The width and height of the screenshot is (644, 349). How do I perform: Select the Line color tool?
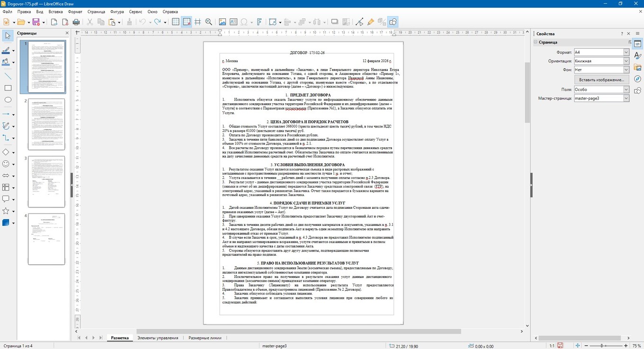coord(6,50)
